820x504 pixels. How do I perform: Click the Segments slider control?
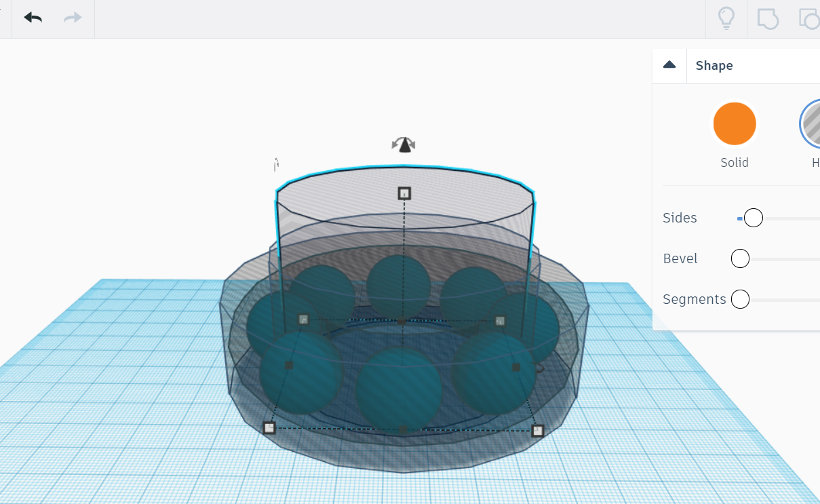[x=740, y=299]
